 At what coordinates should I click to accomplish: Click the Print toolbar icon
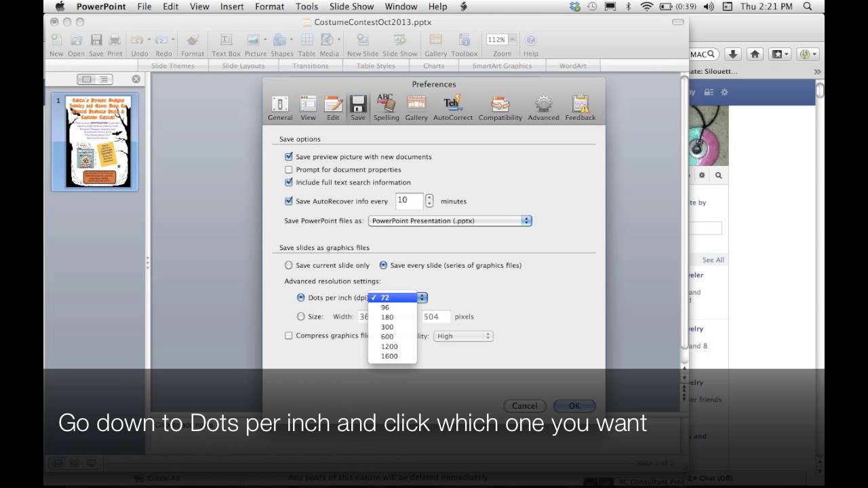[115, 45]
